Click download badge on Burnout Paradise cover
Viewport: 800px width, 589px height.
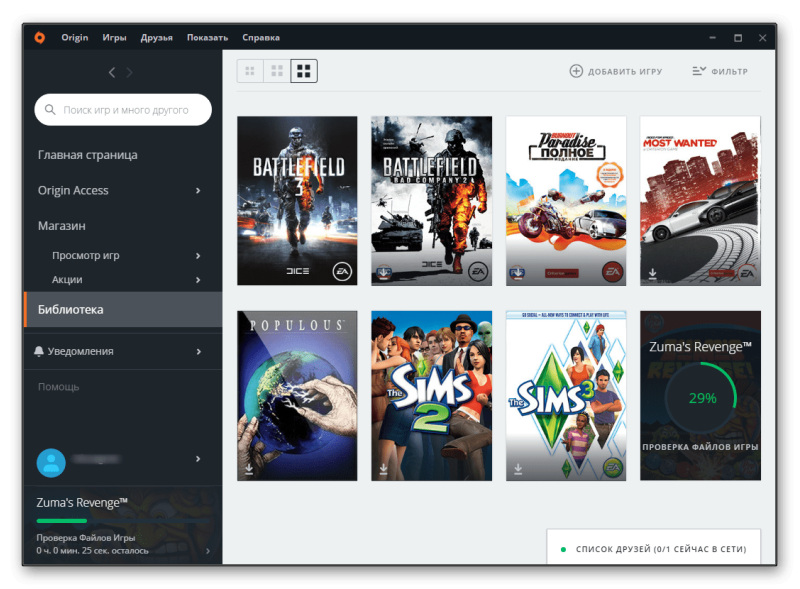517,273
